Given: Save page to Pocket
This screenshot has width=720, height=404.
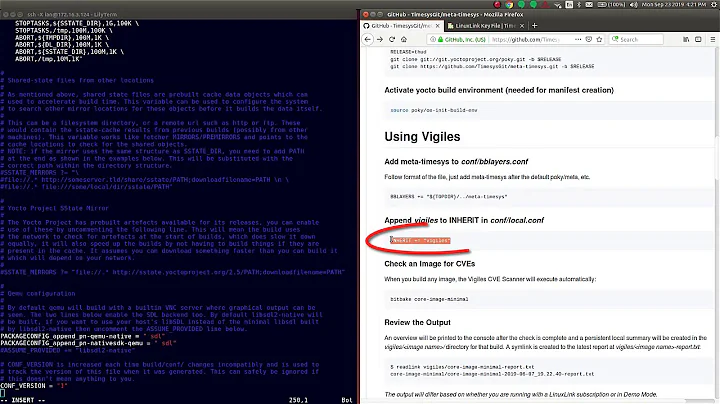Looking at the screenshot, I should point(589,39).
